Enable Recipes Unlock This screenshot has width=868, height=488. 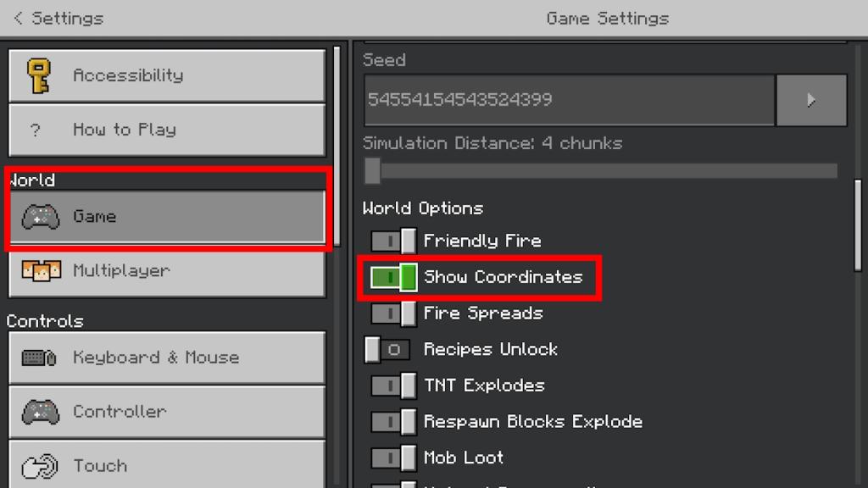(x=387, y=349)
